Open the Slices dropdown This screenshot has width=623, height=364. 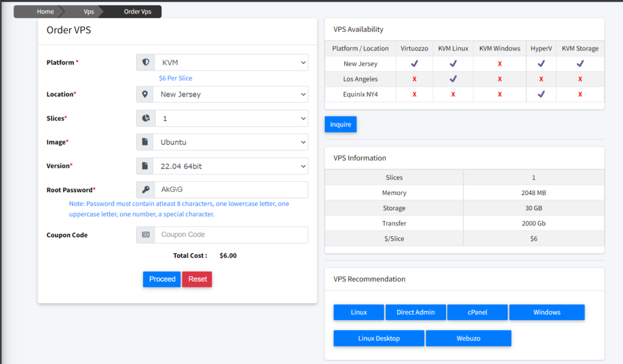click(x=231, y=118)
